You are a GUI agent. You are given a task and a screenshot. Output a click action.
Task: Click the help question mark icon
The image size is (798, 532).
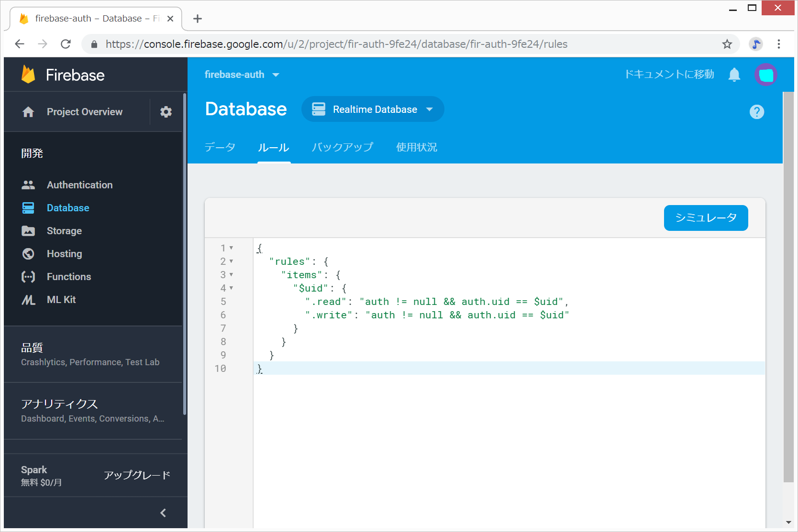pos(756,112)
